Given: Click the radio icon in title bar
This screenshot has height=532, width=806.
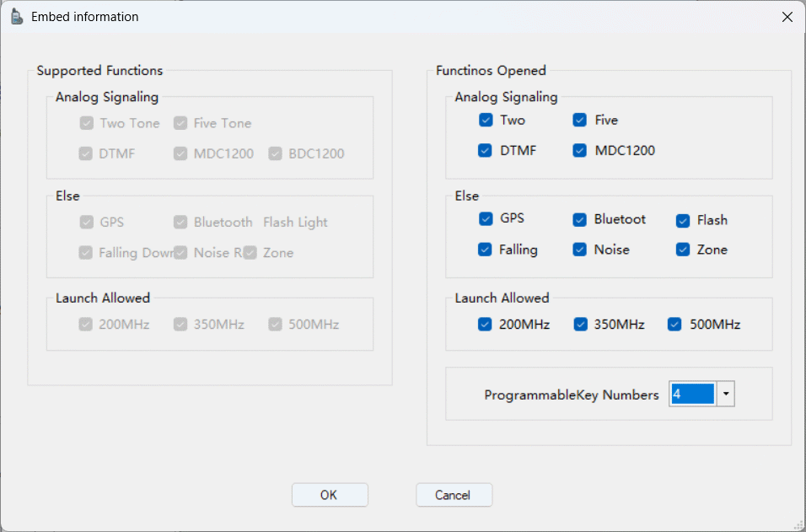Looking at the screenshot, I should (16, 17).
